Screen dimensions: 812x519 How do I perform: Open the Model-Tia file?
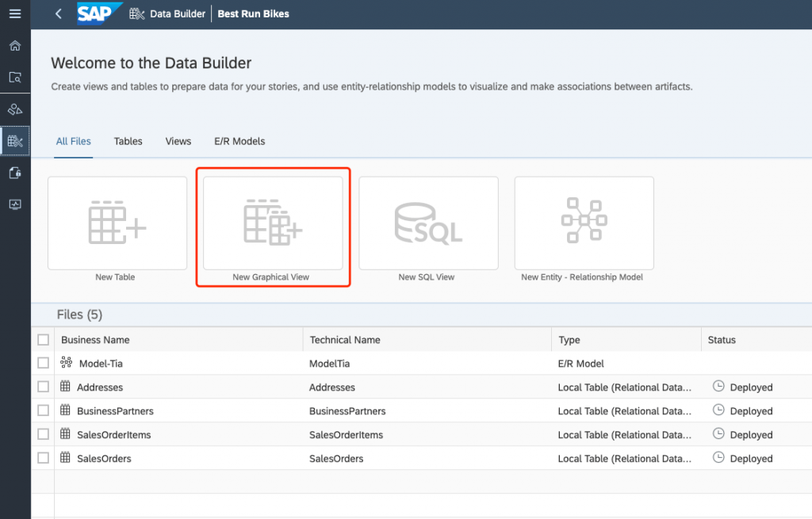[x=101, y=363]
